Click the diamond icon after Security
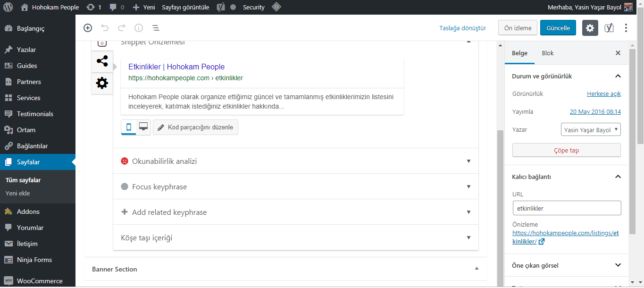Screen dimensions: 644x288 tap(276, 7)
